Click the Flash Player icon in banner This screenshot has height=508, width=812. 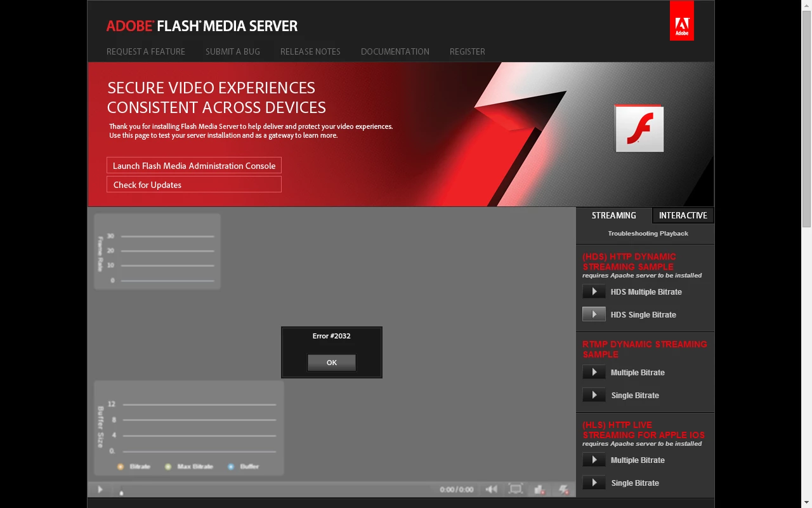click(639, 128)
